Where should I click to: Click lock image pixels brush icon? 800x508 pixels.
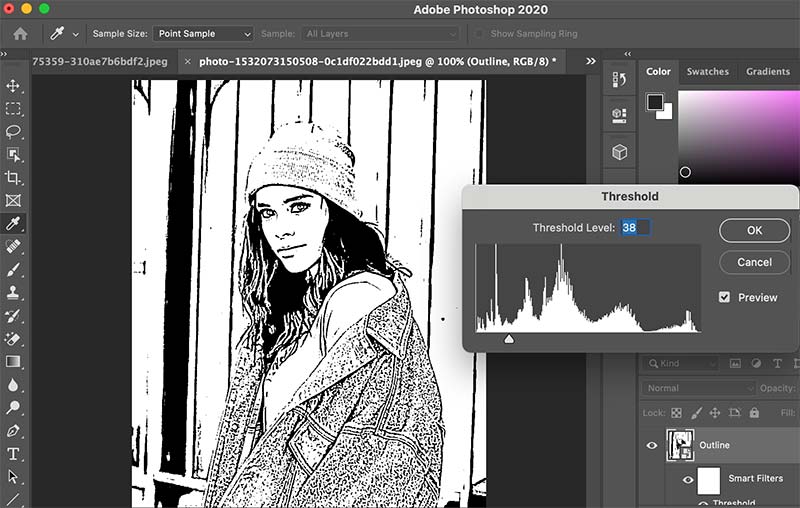(x=696, y=413)
